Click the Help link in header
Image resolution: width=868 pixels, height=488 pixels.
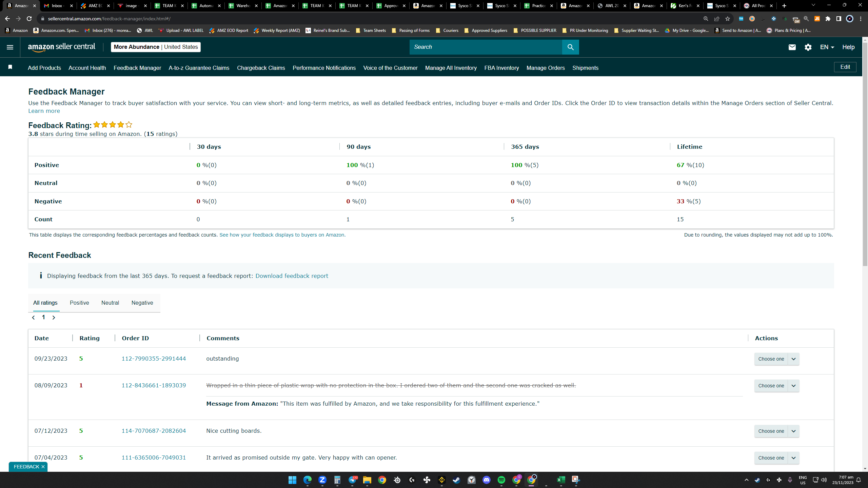848,47
